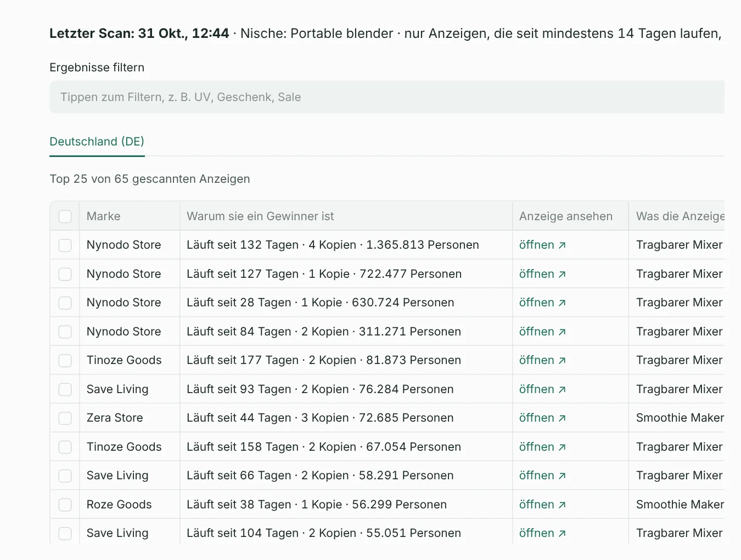
Task: Click the Letzter Scan: 31 Okt., 12:44 text
Action: [x=139, y=33]
